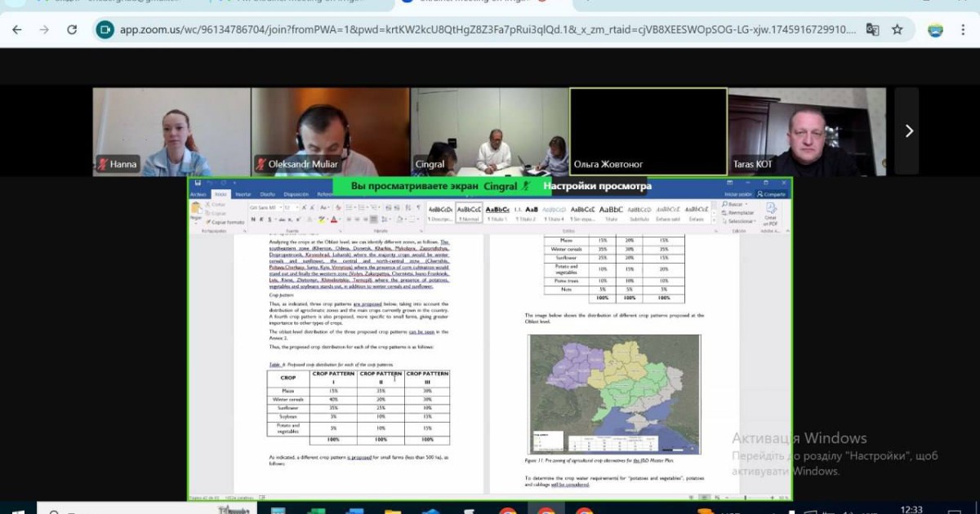Apply the Subtítulo style
980x514 pixels.
[639, 213]
